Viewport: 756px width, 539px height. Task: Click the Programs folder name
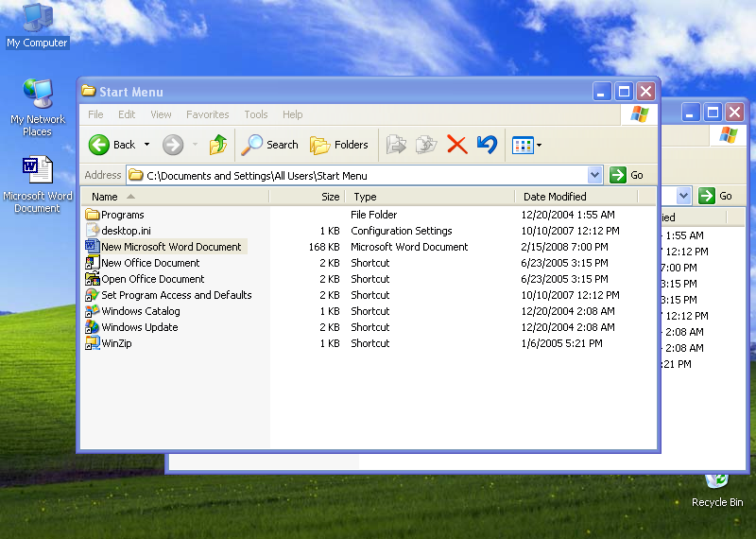click(123, 215)
